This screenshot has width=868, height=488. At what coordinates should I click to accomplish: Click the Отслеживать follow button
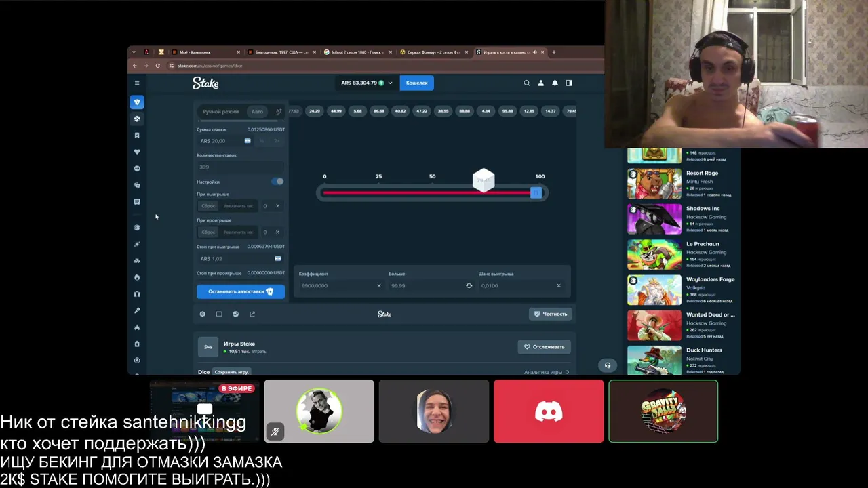click(544, 347)
